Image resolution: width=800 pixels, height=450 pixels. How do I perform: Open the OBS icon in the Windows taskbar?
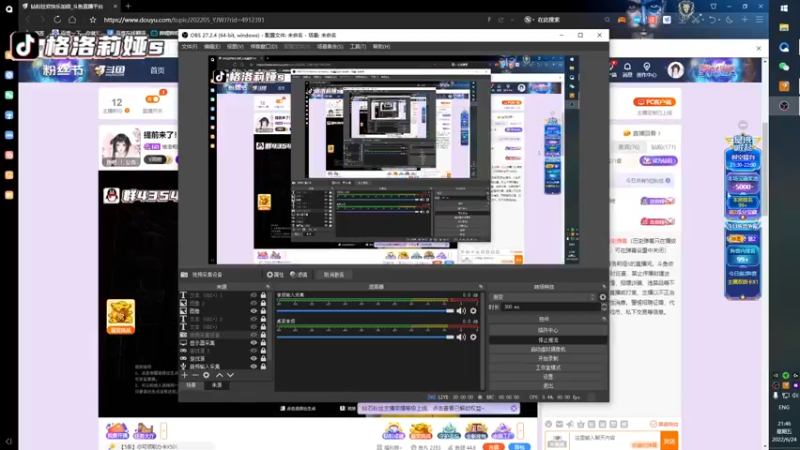[784, 106]
